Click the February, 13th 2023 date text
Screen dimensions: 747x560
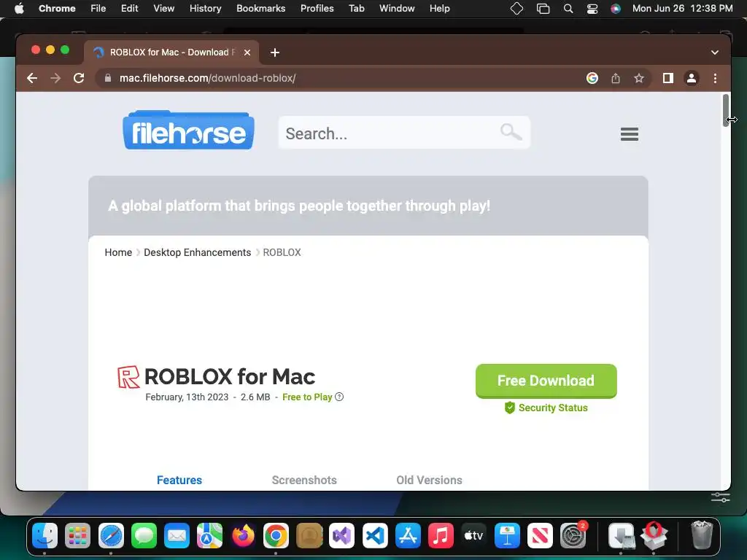click(187, 397)
